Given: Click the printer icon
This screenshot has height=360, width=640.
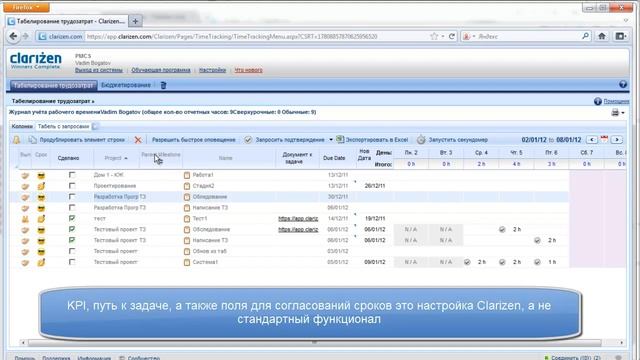Looking at the screenshot, I should pyautogui.click(x=615, y=113).
